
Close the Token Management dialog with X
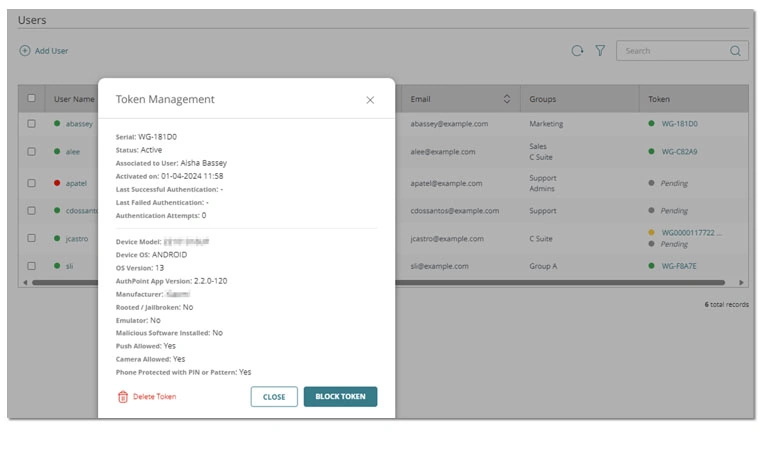[x=370, y=100]
